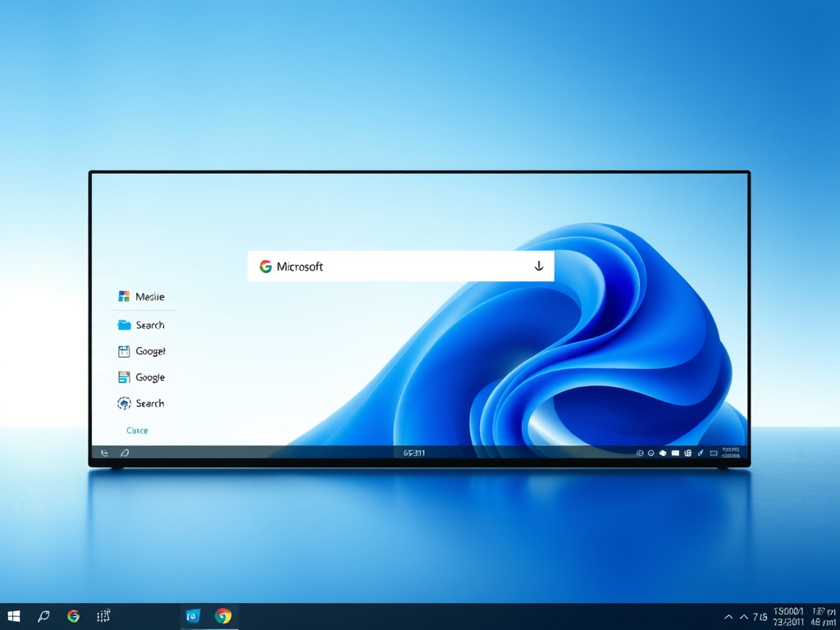Open the blue app icon beside Chrome
The width and height of the screenshot is (840, 630).
point(193,616)
